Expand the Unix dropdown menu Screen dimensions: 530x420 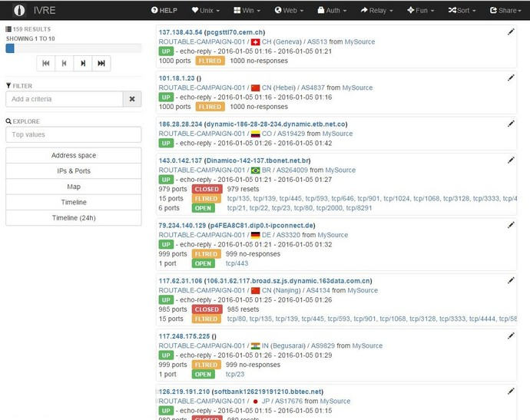coord(206,11)
